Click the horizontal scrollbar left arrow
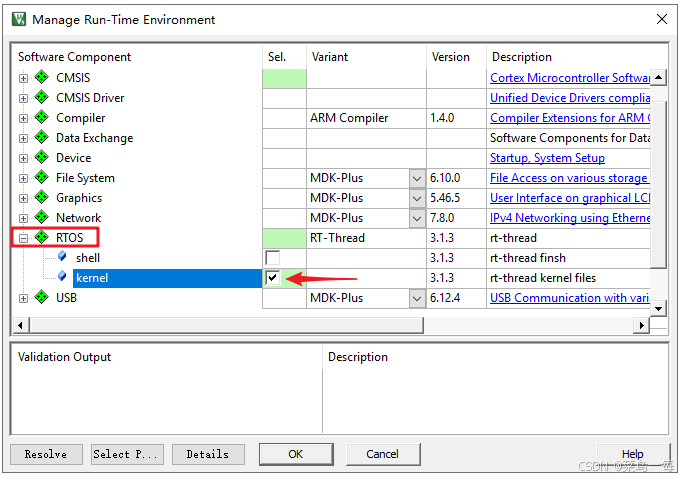The width and height of the screenshot is (682, 480). (x=20, y=325)
